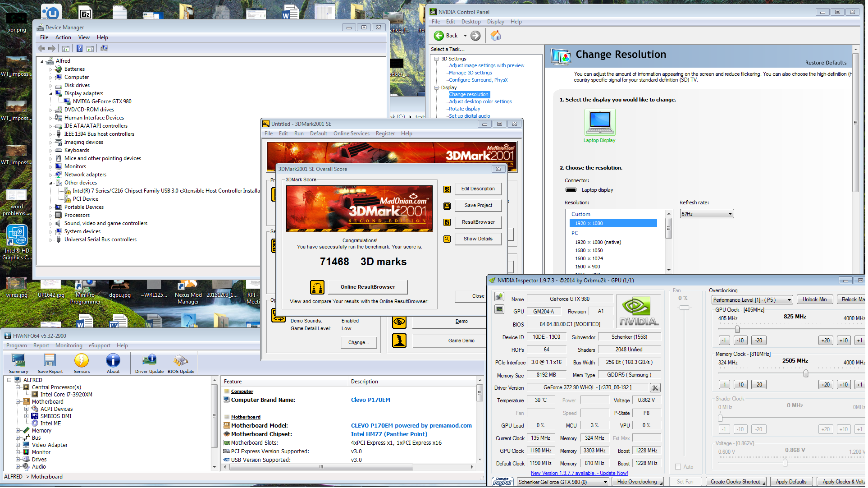Open Refresh rate 67Hz dropdown
This screenshot has width=868, height=488.
pyautogui.click(x=707, y=214)
